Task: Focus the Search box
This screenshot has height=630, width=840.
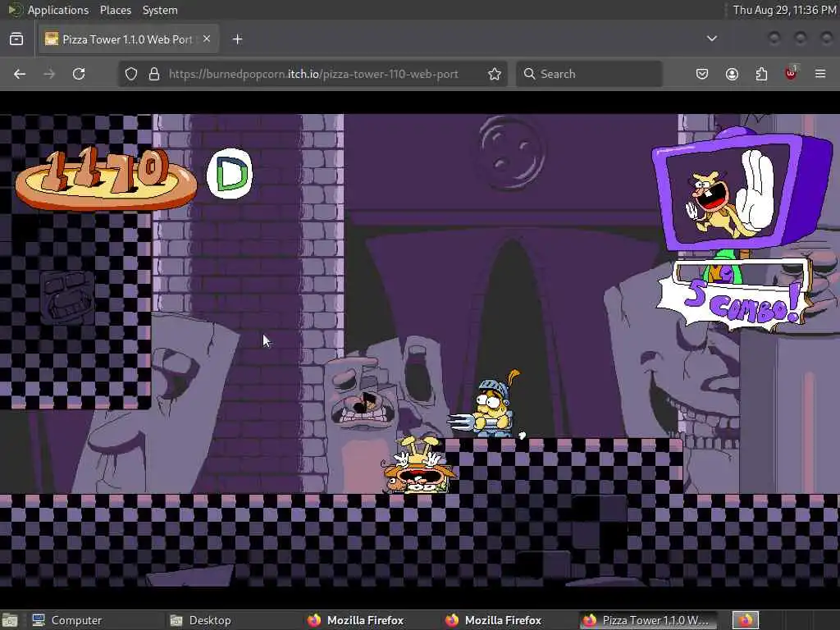Action: point(589,74)
